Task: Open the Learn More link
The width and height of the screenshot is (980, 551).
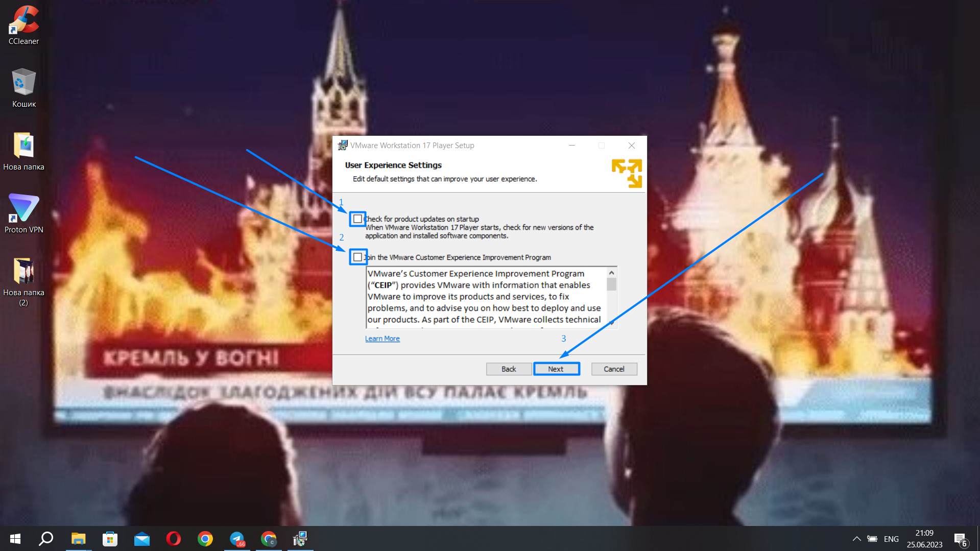Action: pos(382,339)
